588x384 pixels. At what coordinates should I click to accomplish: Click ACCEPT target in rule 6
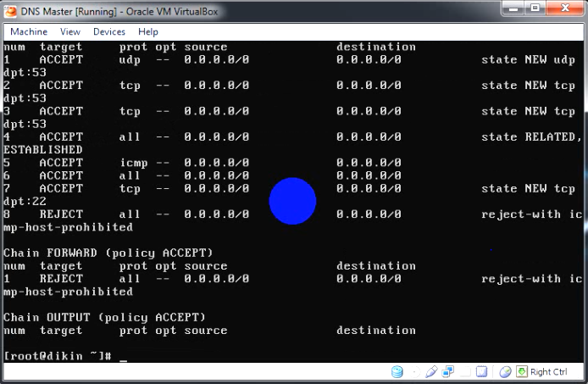click(x=61, y=175)
